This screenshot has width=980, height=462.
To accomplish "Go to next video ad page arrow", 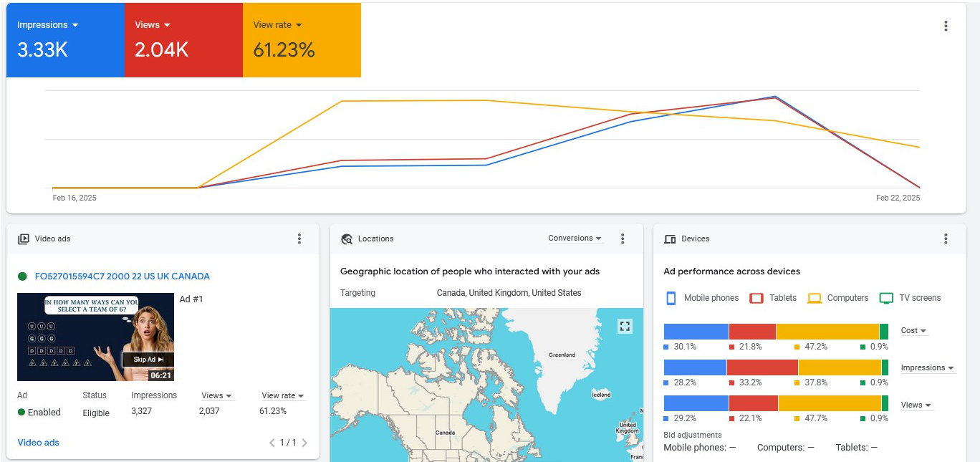I will 304,443.
